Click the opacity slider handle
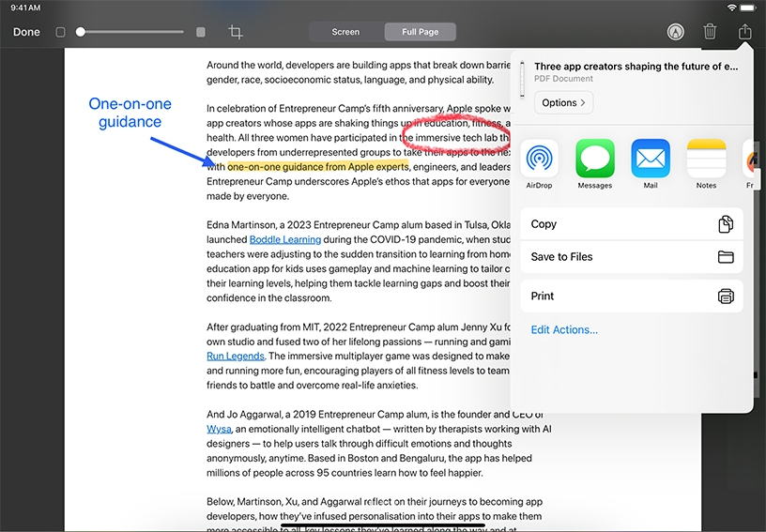This screenshot has height=532, width=766. 81,32
